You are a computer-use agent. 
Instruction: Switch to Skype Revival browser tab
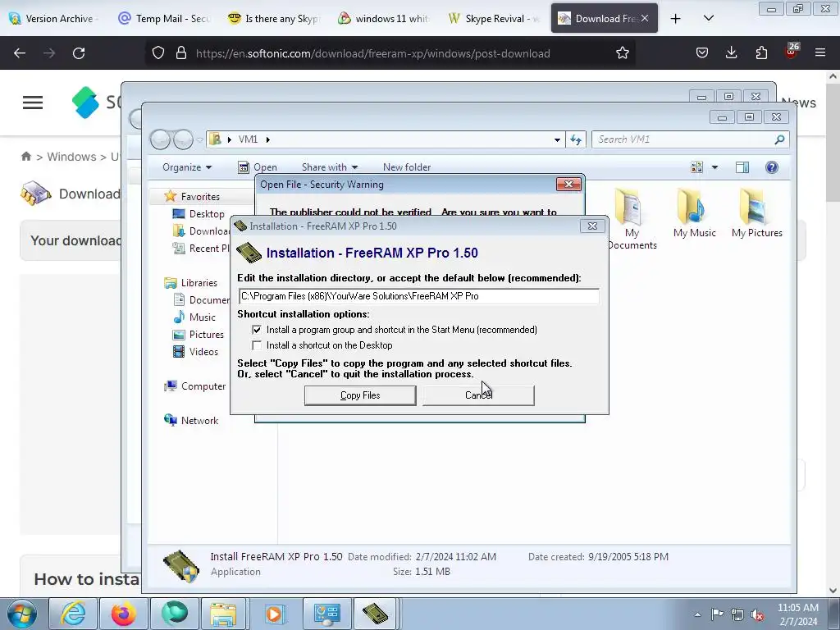pyautogui.click(x=494, y=18)
